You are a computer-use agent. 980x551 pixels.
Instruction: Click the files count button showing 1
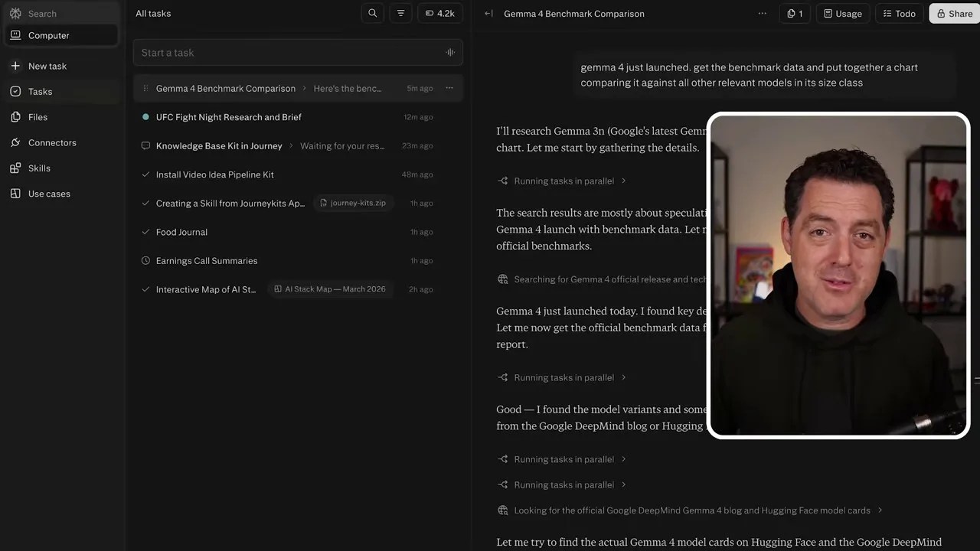[x=795, y=14]
